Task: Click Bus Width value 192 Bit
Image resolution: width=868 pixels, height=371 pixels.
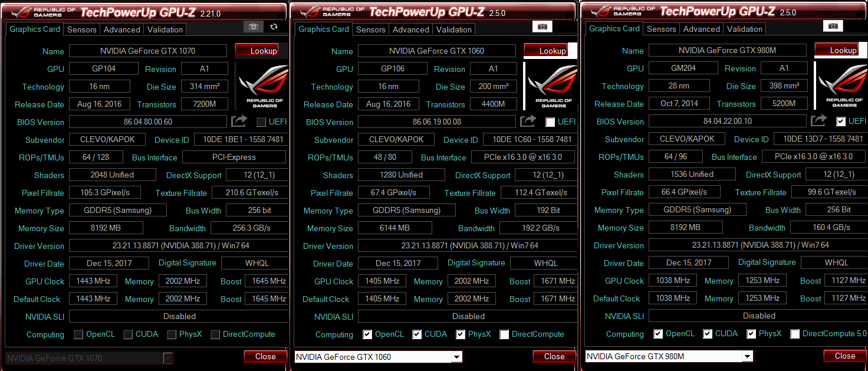Action: coord(546,210)
